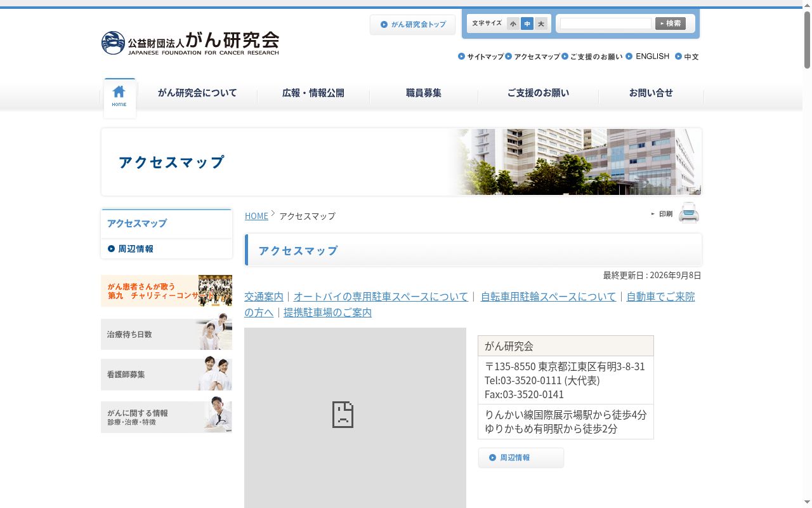812x508 pixels.
Task: Set text size to medium (中)
Action: (x=527, y=24)
